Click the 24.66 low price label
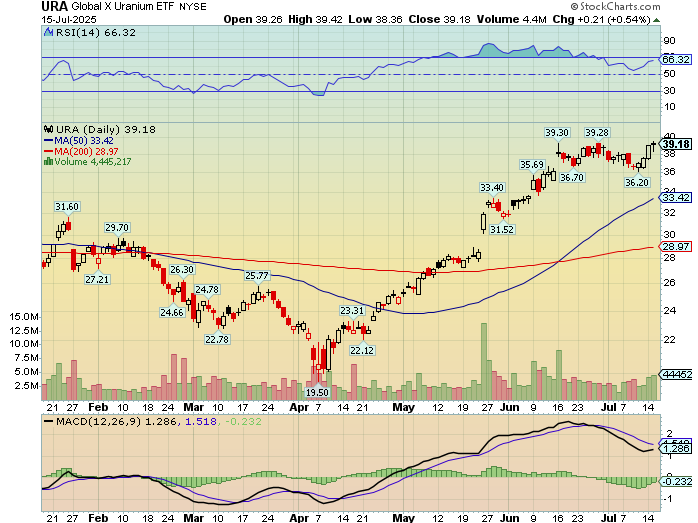The image size is (698, 523). pos(172,312)
